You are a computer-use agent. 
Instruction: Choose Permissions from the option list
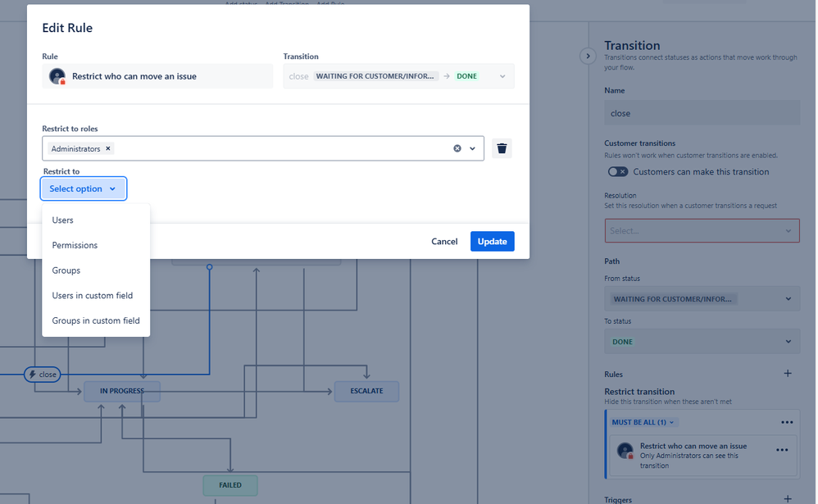coord(96,245)
